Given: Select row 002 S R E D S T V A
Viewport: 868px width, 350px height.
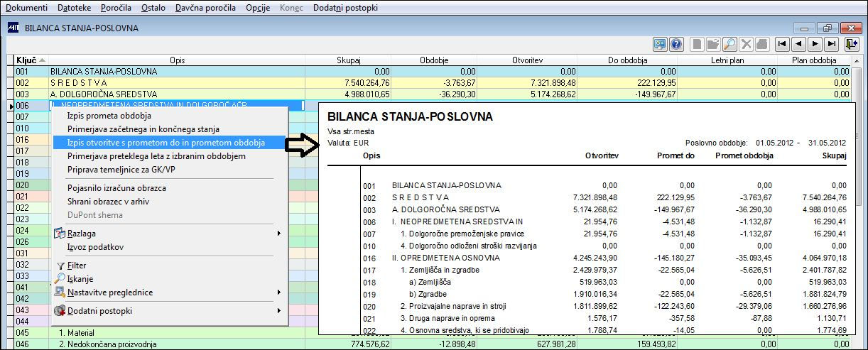Looking at the screenshot, I should click(433, 82).
